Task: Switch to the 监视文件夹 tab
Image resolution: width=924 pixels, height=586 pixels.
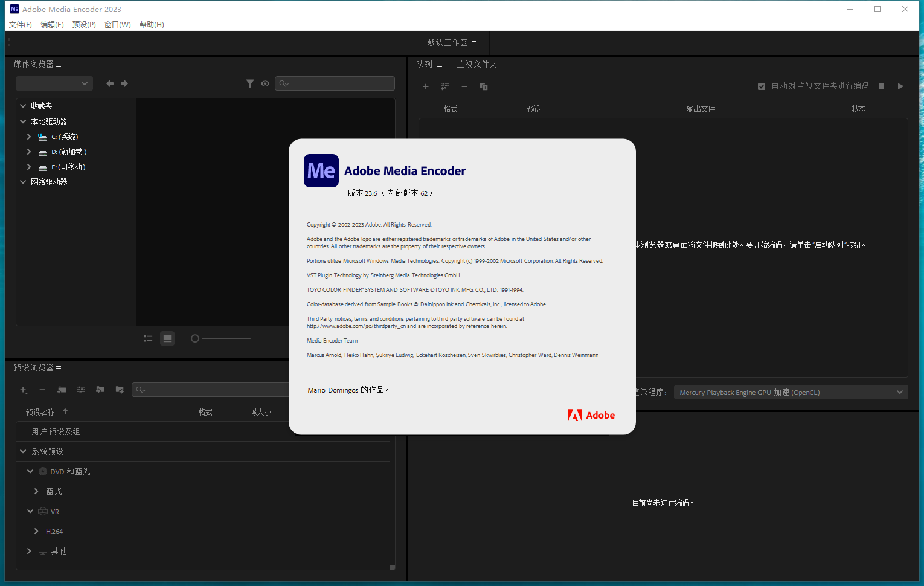Action: tap(476, 64)
